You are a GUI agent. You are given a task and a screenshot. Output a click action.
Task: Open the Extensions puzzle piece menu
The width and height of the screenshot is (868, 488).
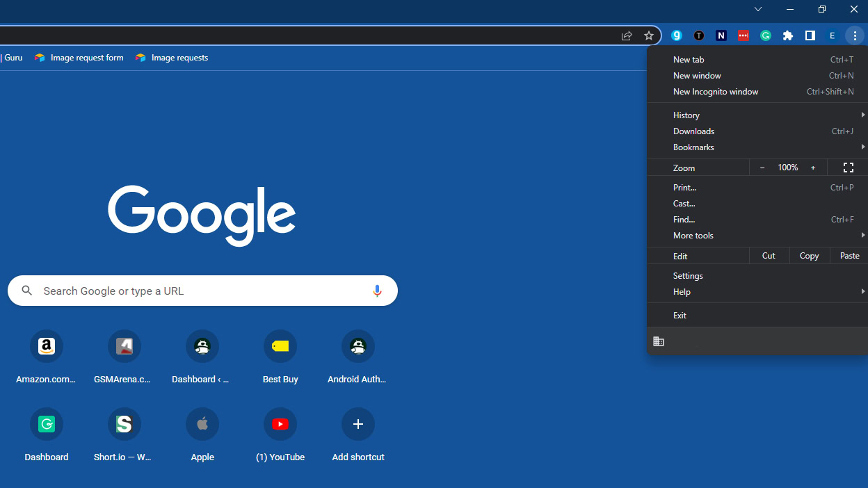coord(788,35)
